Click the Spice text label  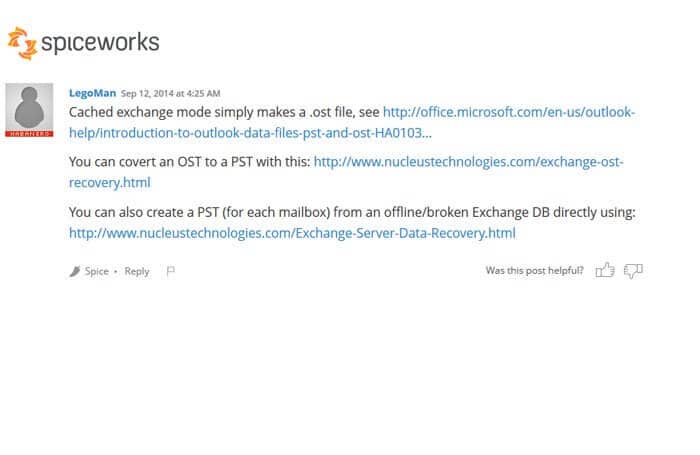pyautogui.click(x=97, y=271)
